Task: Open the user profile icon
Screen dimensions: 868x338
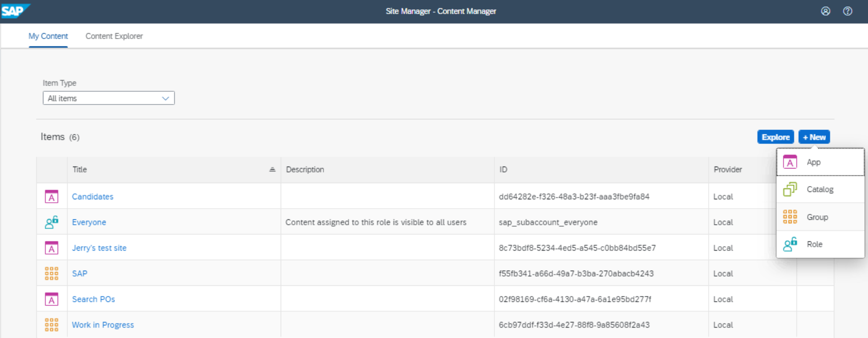Action: [825, 11]
